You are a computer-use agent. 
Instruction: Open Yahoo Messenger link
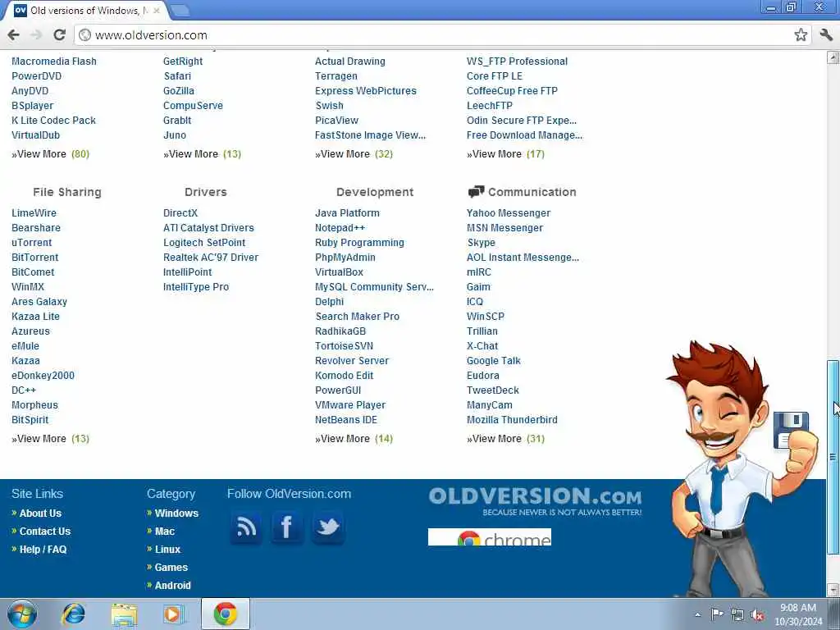[509, 213]
